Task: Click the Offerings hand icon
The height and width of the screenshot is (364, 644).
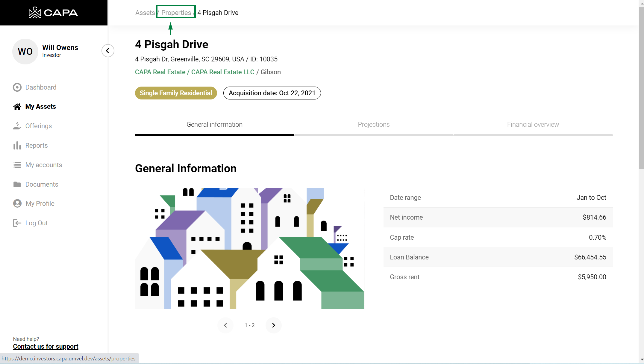Action: point(17,126)
